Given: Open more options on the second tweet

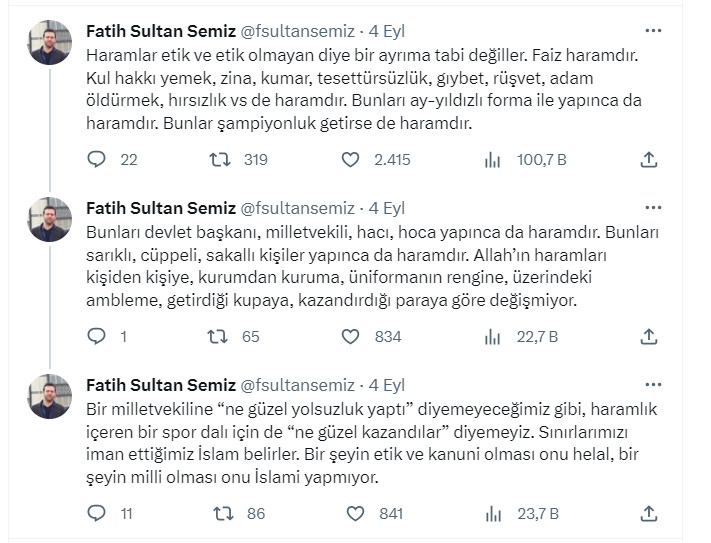Looking at the screenshot, I should point(653,207).
